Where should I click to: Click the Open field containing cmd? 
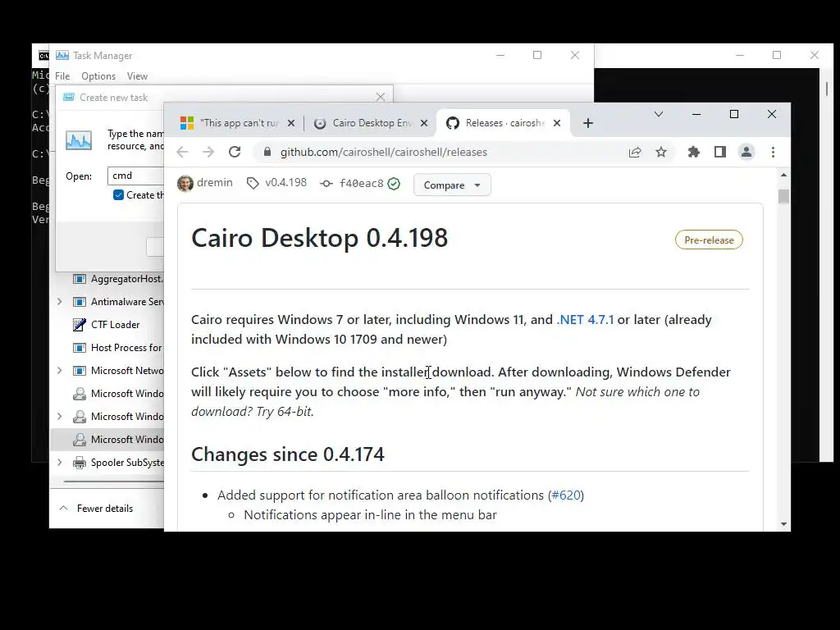[x=136, y=176]
